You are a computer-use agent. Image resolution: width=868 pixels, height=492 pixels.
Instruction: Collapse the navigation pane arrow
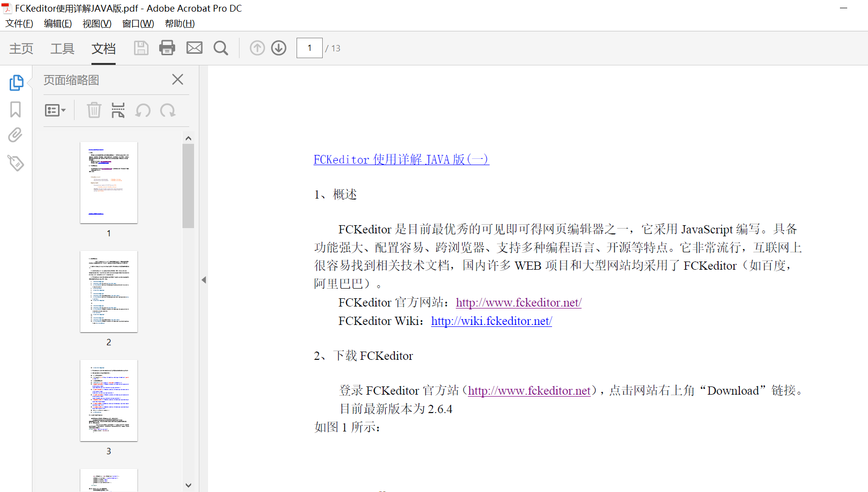[204, 280]
